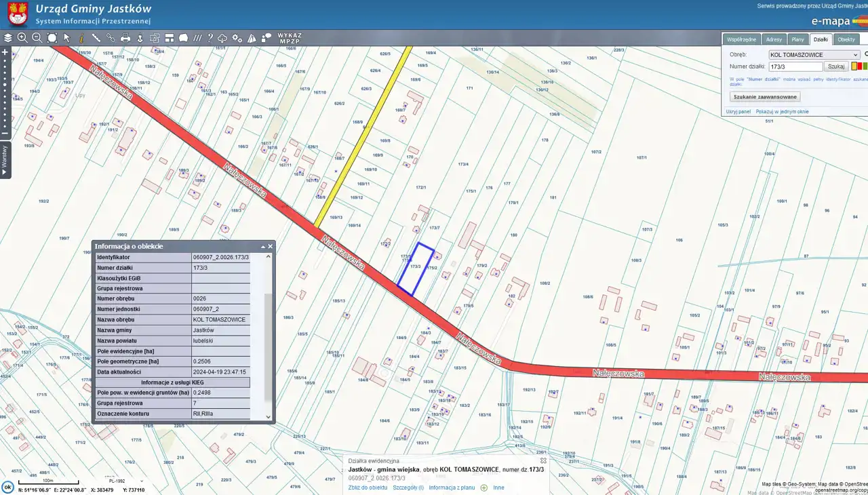
Task: Switch to the Plany tab
Action: pos(797,39)
